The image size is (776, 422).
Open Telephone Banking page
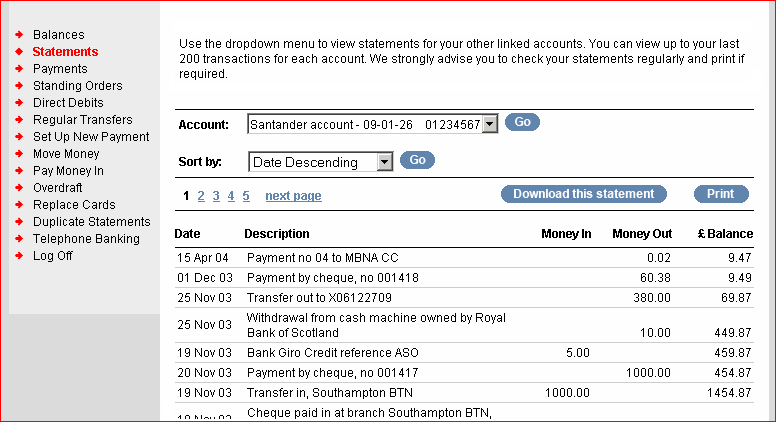pos(86,238)
